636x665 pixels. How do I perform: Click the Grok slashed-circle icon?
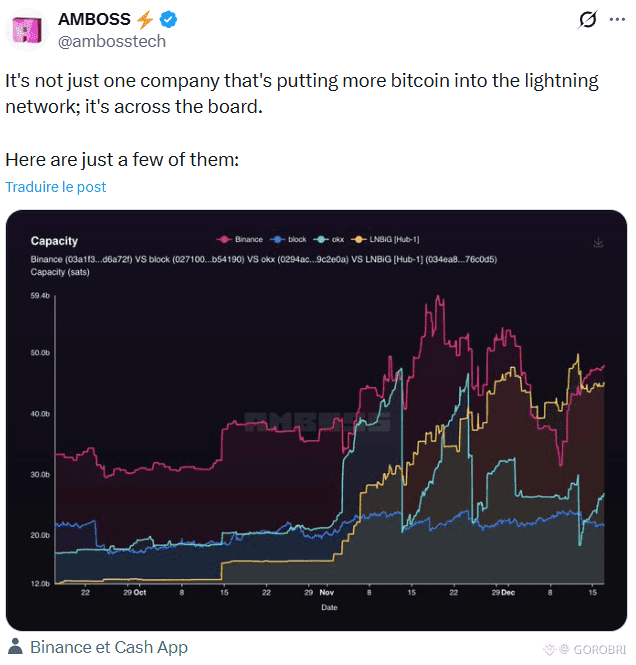pyautogui.click(x=587, y=20)
